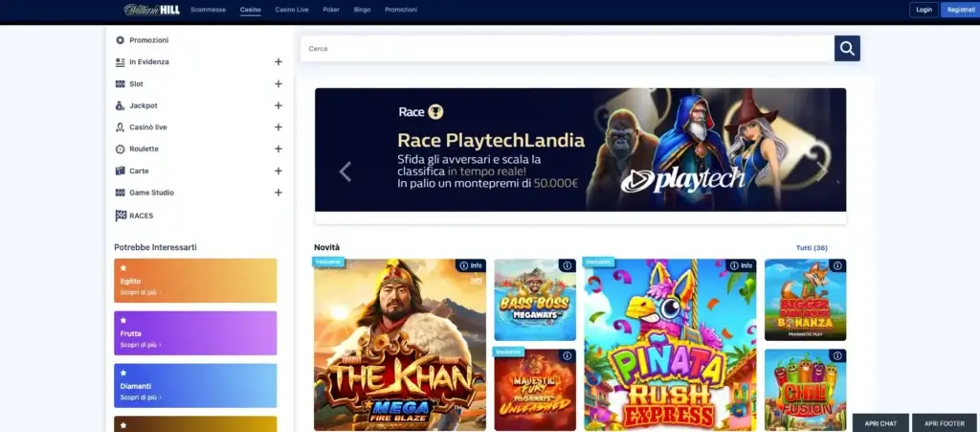The width and height of the screenshot is (980, 432).
Task: Open the Casino Live tab
Action: click(x=292, y=10)
